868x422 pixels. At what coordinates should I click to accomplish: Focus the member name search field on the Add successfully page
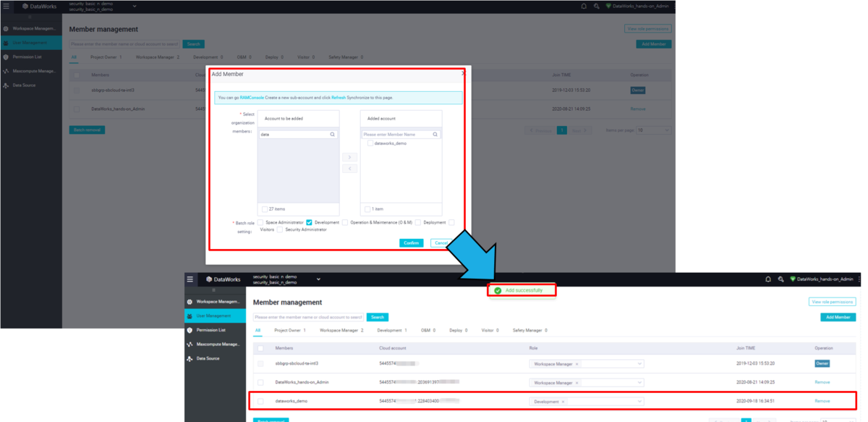point(309,317)
